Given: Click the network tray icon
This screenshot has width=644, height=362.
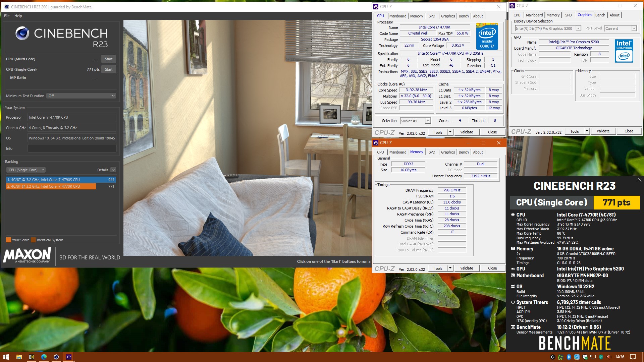Looking at the screenshot, I should [x=593, y=357].
